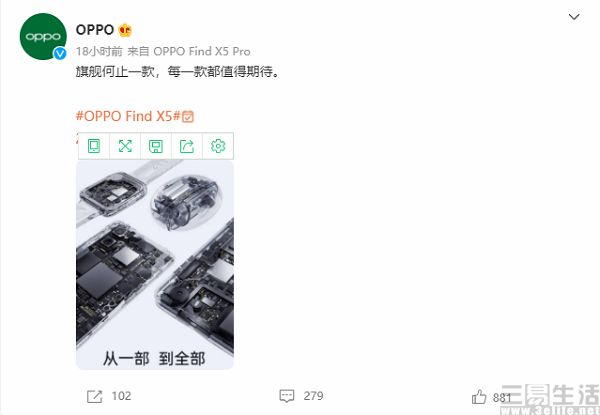Open the OPPO account name link

pyautogui.click(x=95, y=30)
